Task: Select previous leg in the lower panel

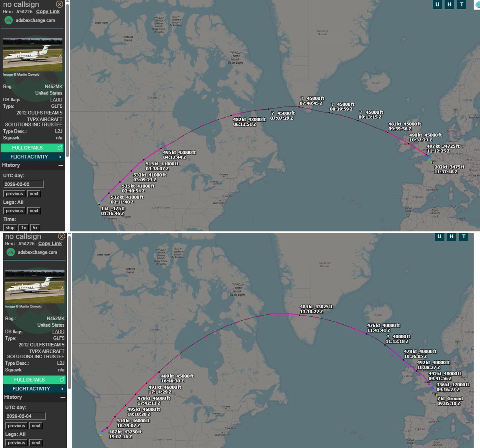Action: [16, 442]
